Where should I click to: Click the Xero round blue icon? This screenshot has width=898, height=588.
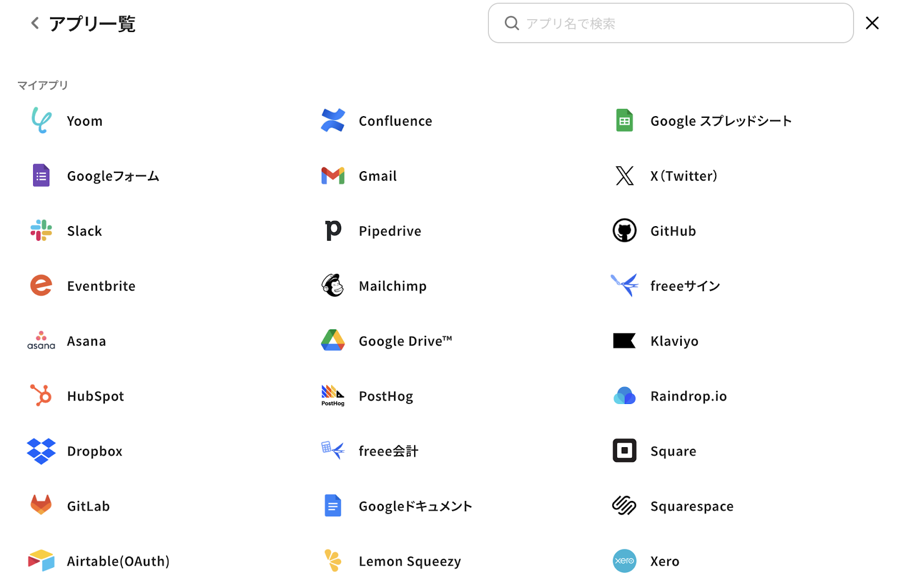624,561
